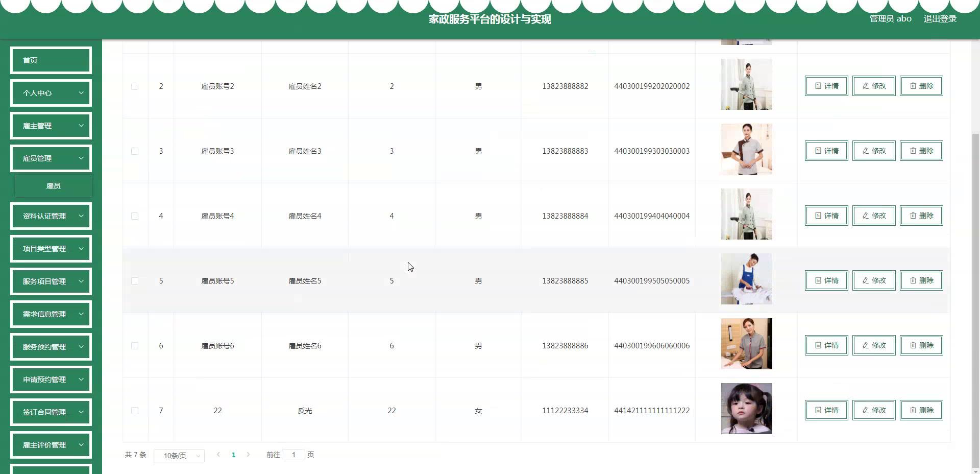Click 删除 for 雇员姓名3
This screenshot has height=474, width=980.
point(921,151)
